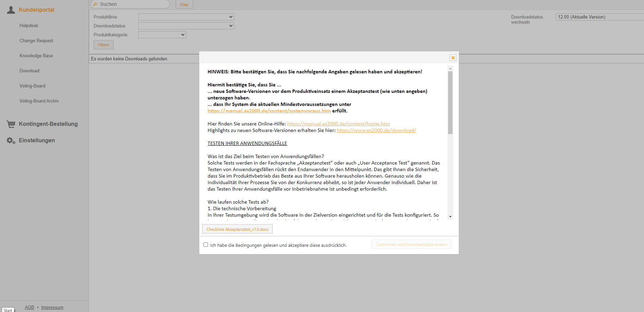Screen dimensions: 644x312
Task: Open the Impressum link
Action: pyautogui.click(x=52, y=308)
